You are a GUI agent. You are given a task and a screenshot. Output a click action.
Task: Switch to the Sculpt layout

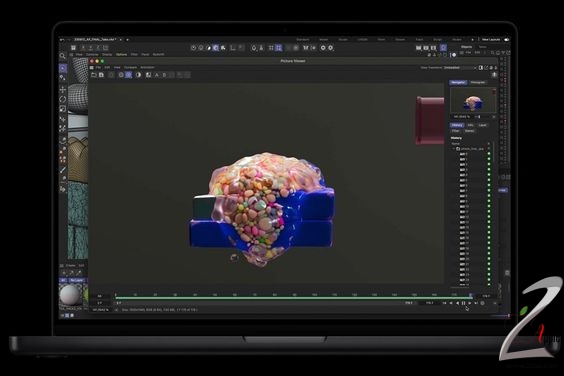pyautogui.click(x=343, y=40)
